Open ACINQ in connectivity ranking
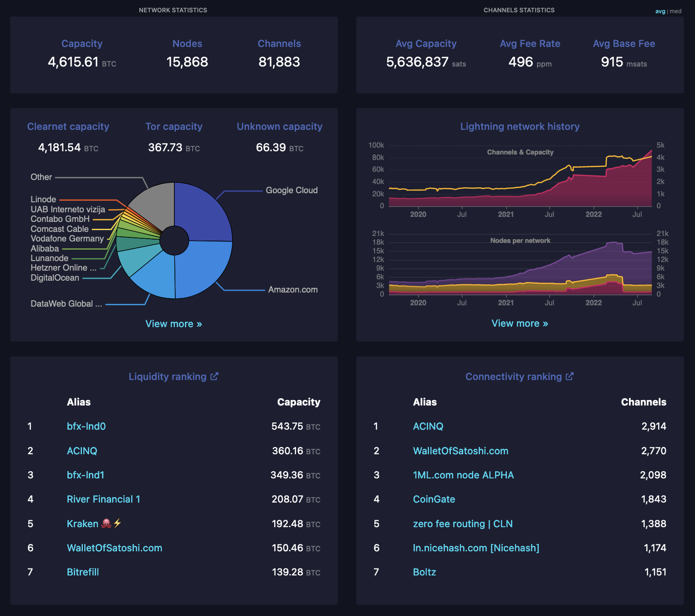 click(428, 426)
